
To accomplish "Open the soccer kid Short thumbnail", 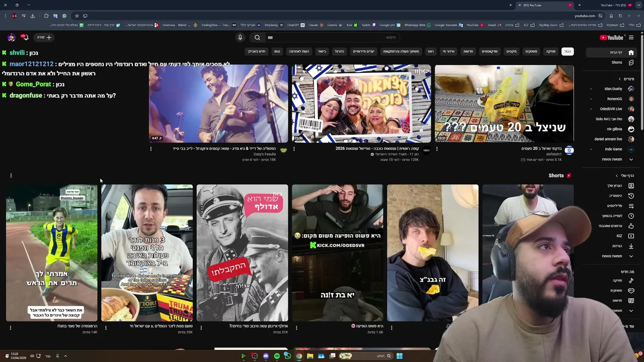I will point(51,253).
